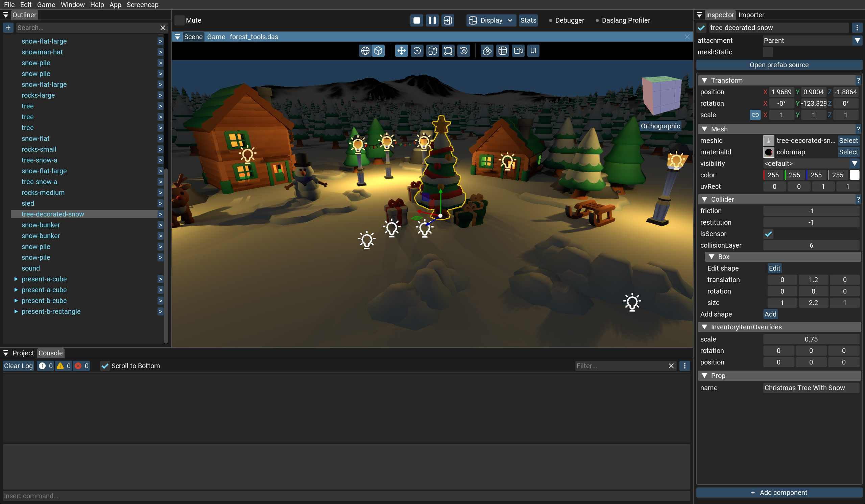Image resolution: width=865 pixels, height=504 pixels.
Task: Activate the bounding box rect tool
Action: [448, 51]
